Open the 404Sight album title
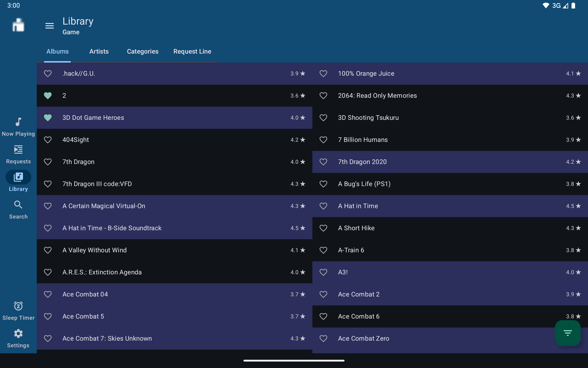Viewport: 588px width, 368px height. coord(76,140)
